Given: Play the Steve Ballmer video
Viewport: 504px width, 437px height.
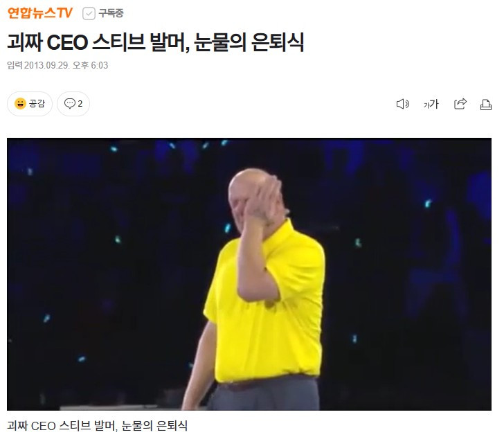Looking at the screenshot, I should pos(249,274).
